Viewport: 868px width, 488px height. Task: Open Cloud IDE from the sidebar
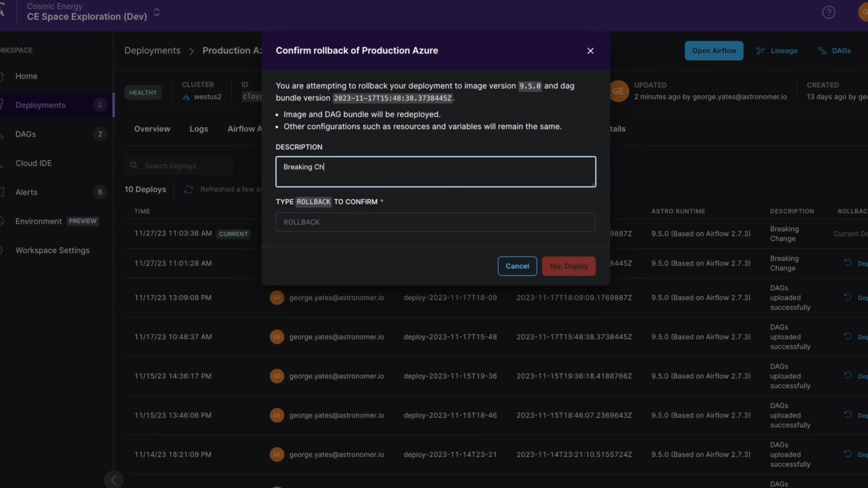(33, 163)
